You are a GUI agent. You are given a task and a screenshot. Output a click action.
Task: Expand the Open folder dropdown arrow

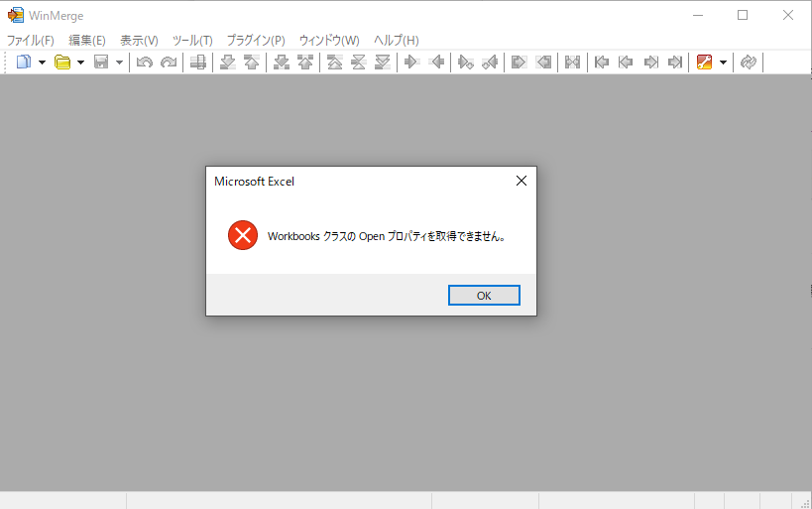coord(80,63)
